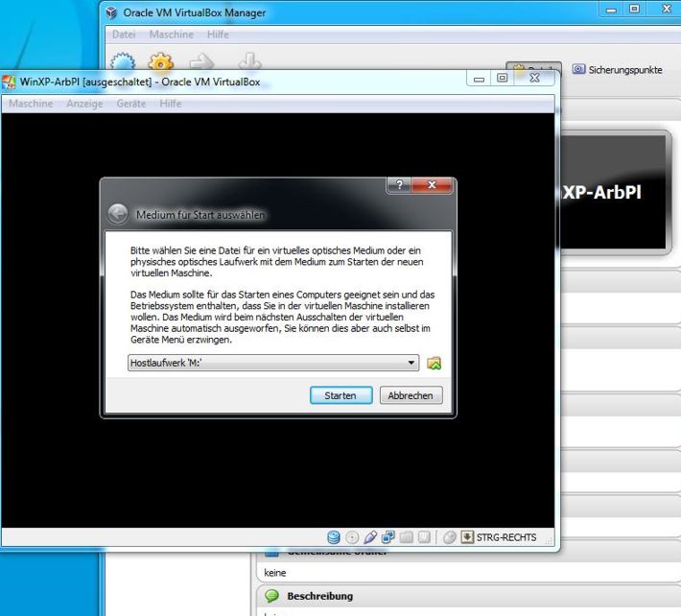This screenshot has height=616, width=681.
Task: Click the VM window resize grip
Action: point(549,541)
